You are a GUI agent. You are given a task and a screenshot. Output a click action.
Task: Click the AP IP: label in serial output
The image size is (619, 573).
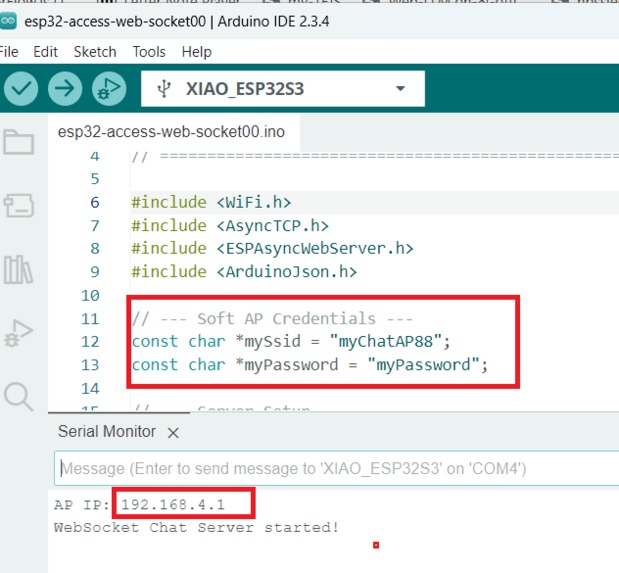click(x=81, y=505)
